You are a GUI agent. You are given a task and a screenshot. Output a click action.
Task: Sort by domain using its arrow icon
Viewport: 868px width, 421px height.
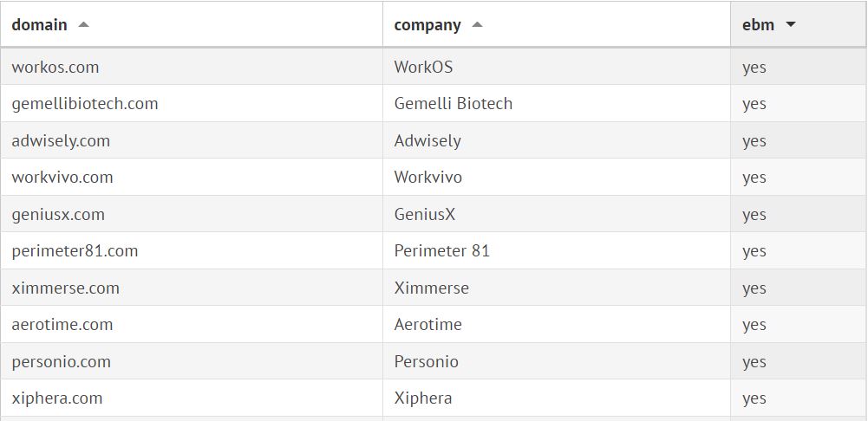83,25
